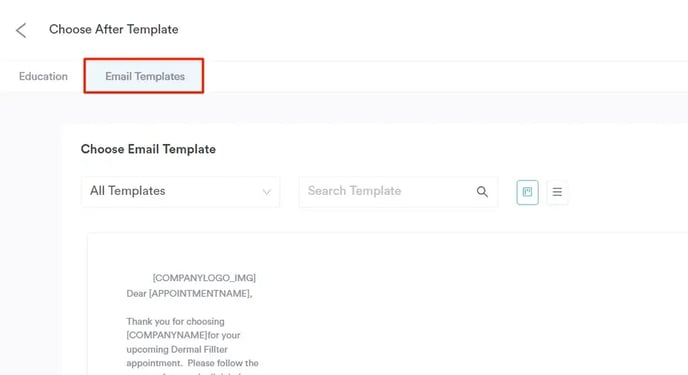The width and height of the screenshot is (688, 375).
Task: Open the All Templates dropdown
Action: pyautogui.click(x=180, y=191)
